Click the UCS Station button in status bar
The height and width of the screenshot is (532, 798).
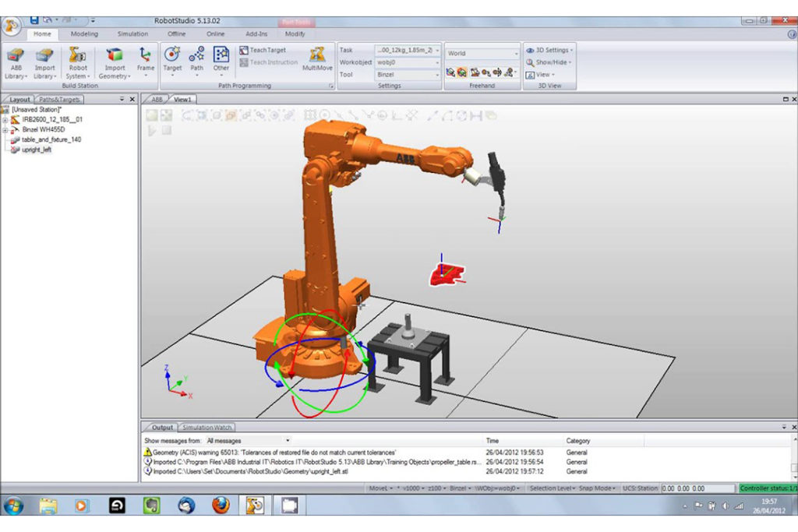[641, 488]
